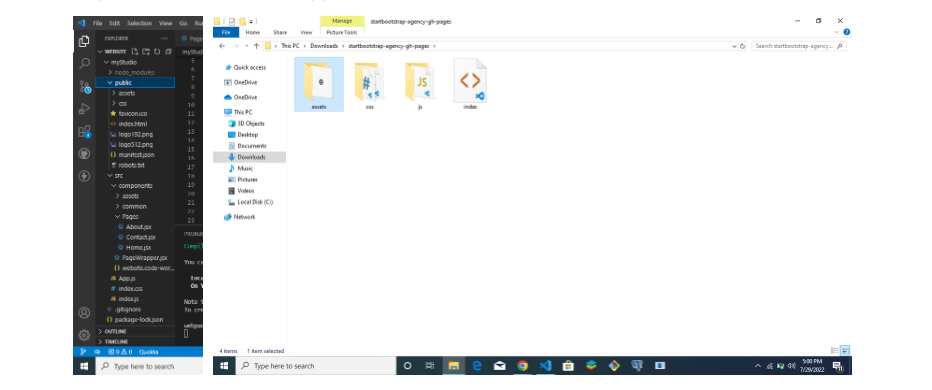Go back in File Explorer navigation
This screenshot has width=932, height=390.
pyautogui.click(x=222, y=46)
